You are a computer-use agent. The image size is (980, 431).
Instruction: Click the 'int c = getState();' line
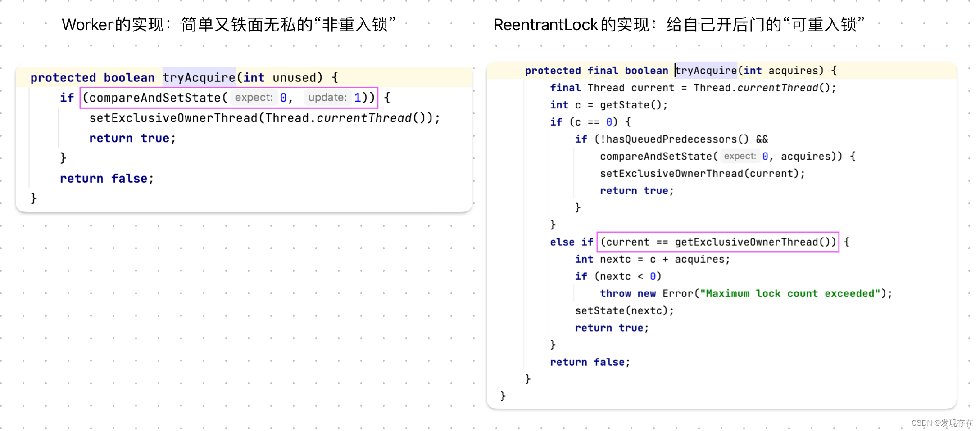coord(609,105)
